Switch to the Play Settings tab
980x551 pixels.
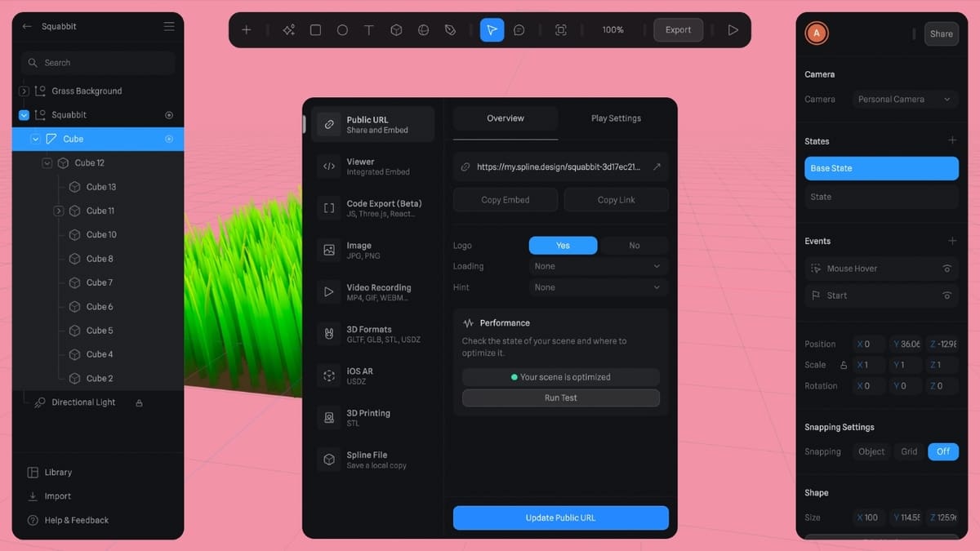point(616,118)
